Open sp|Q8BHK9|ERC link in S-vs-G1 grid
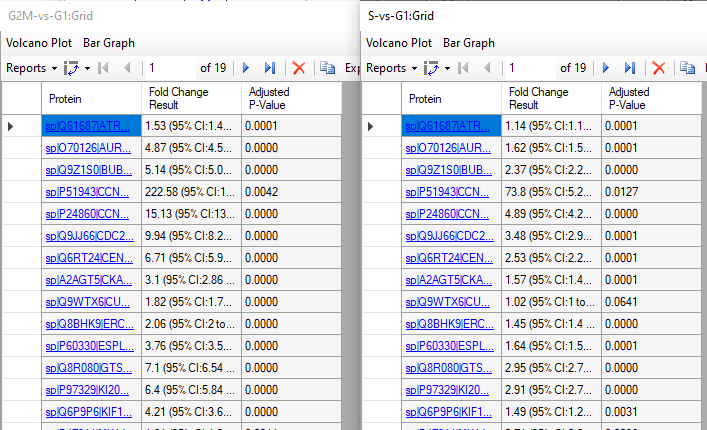 [449, 324]
